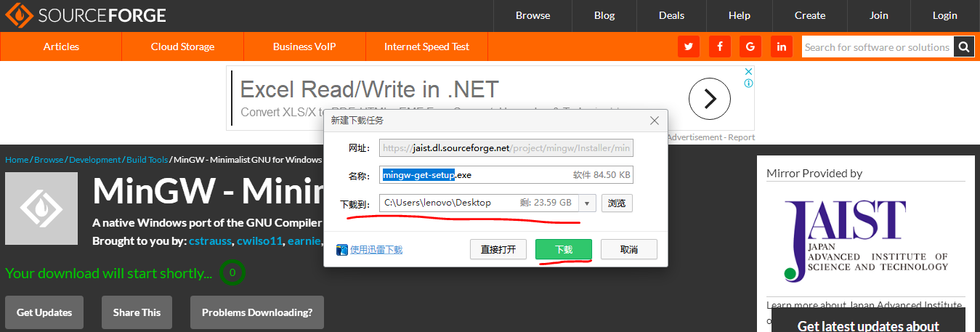Screen dimensions: 980x332
Task: Click the SourceForge logo
Action: (x=86, y=15)
